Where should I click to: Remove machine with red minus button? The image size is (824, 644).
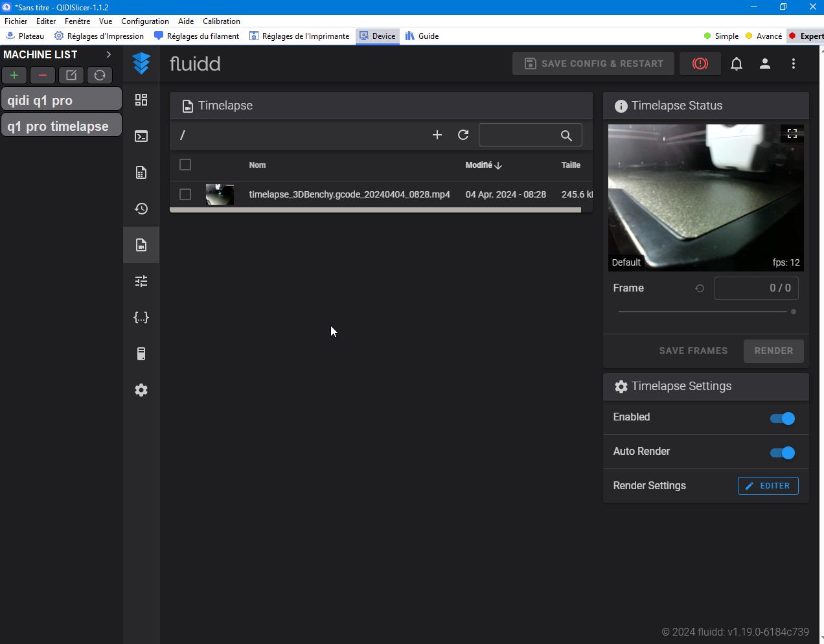coord(43,75)
